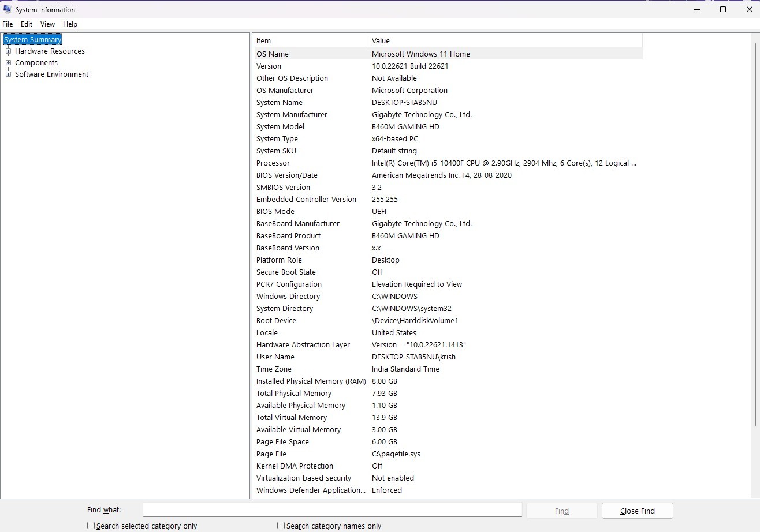Screen dimensions: 760x532
Task: Click the Available Physical Memory item
Action: coord(301,406)
